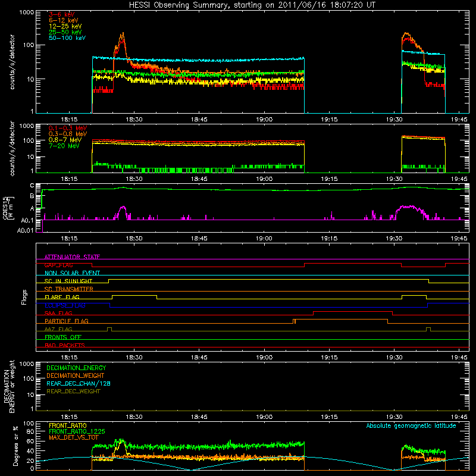Click the Degrees or % axis label

click(15, 446)
